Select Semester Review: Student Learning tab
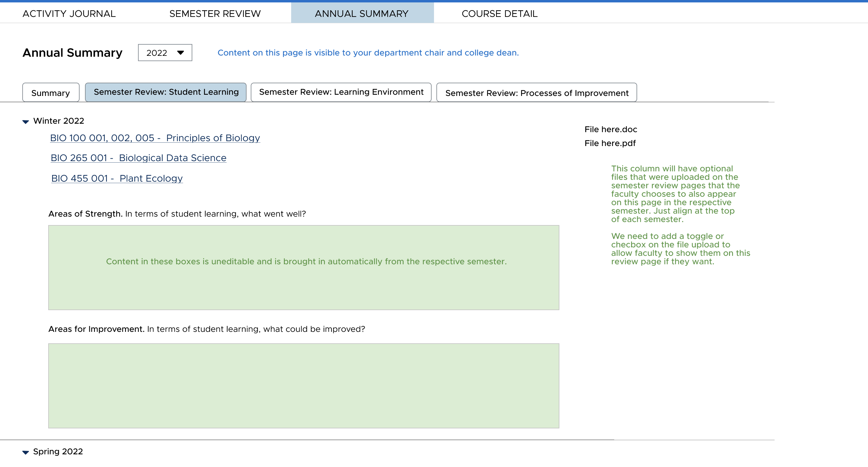Screen dimensions: 868x467 (166, 92)
